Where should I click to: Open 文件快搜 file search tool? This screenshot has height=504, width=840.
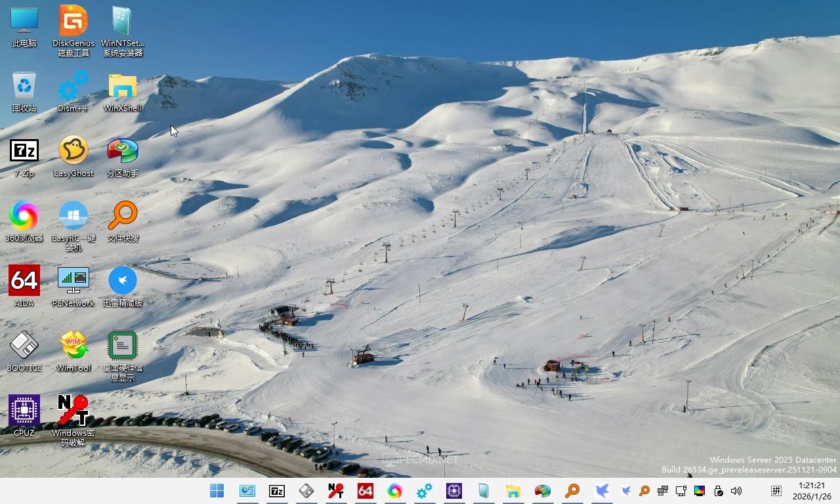[x=122, y=217]
